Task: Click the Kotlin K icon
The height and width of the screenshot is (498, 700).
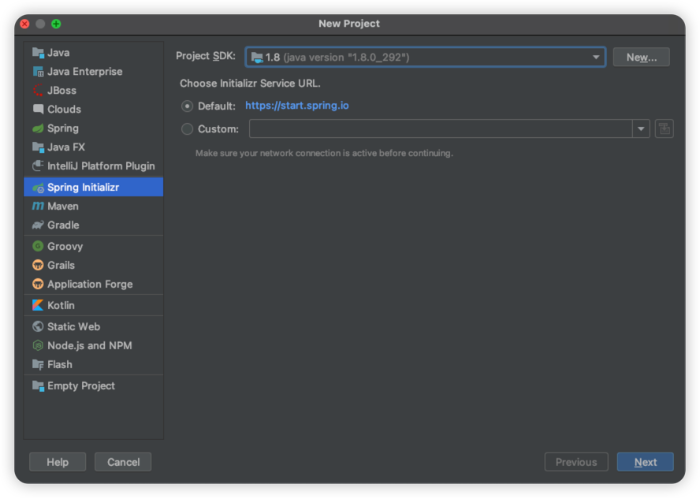Action: pos(38,305)
